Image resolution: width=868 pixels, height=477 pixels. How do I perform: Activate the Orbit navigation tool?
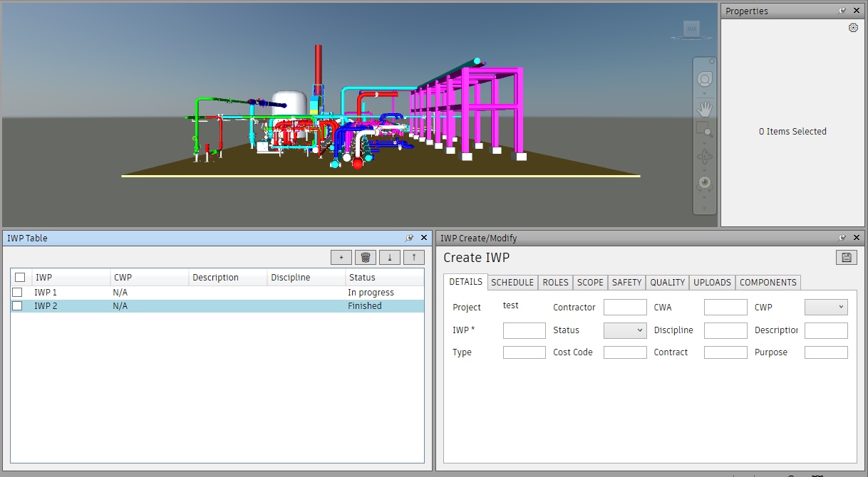(x=705, y=157)
